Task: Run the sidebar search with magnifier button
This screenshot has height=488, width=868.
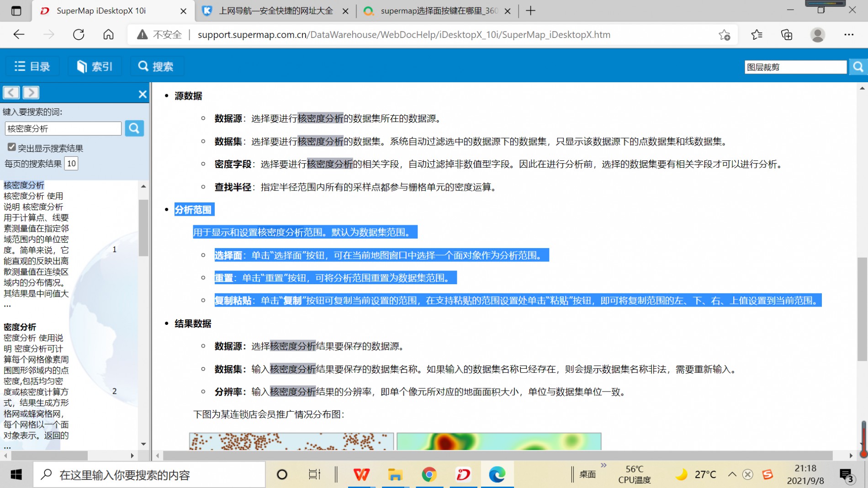Action: [134, 128]
